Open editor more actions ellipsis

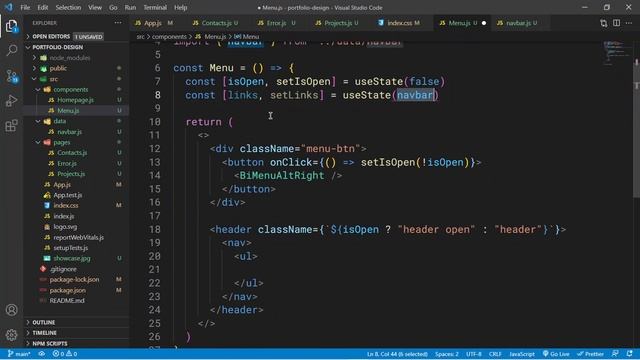click(629, 23)
